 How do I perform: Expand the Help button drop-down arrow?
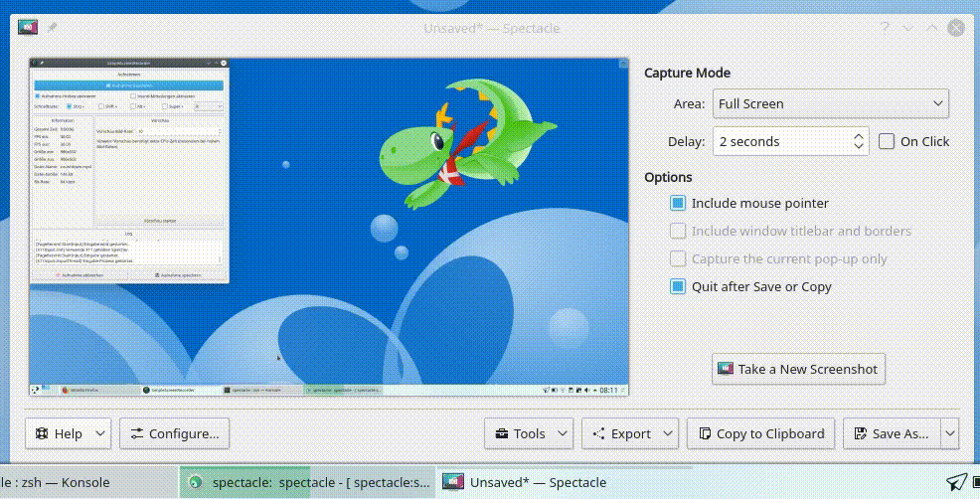point(100,433)
